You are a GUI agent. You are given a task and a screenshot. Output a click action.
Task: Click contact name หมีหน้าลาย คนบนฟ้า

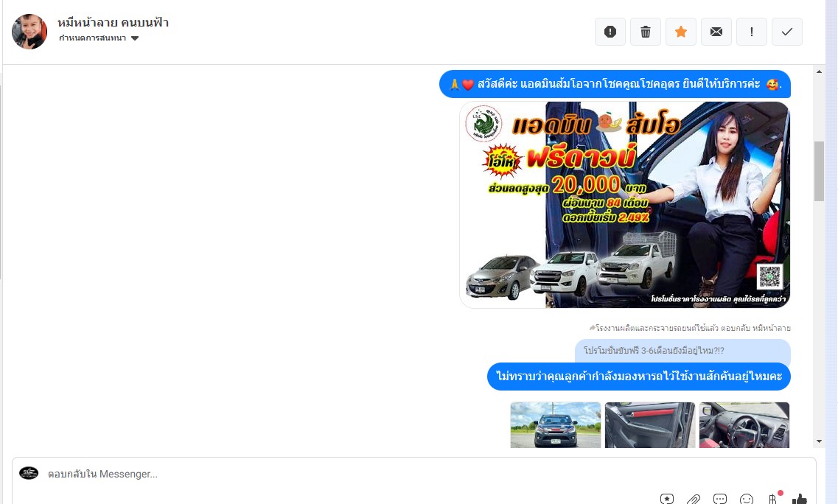(114, 22)
